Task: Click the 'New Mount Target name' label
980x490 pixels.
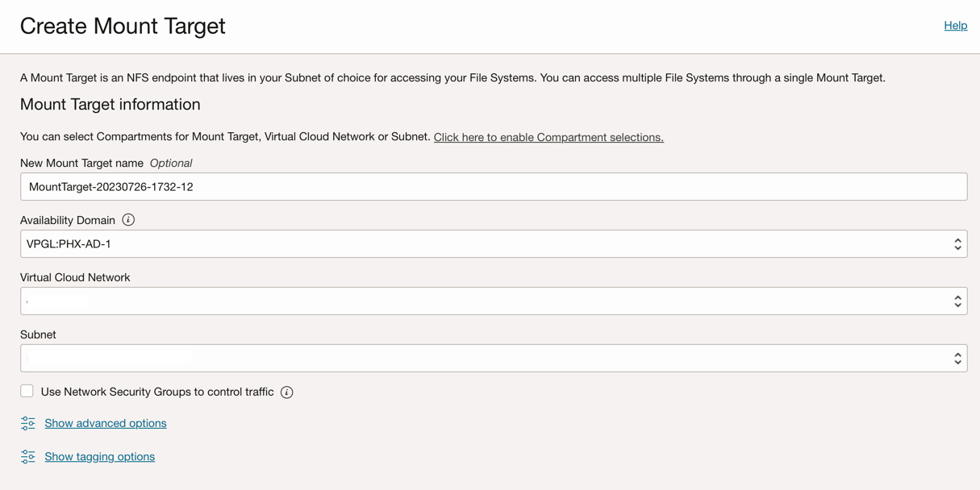Action: pos(81,163)
